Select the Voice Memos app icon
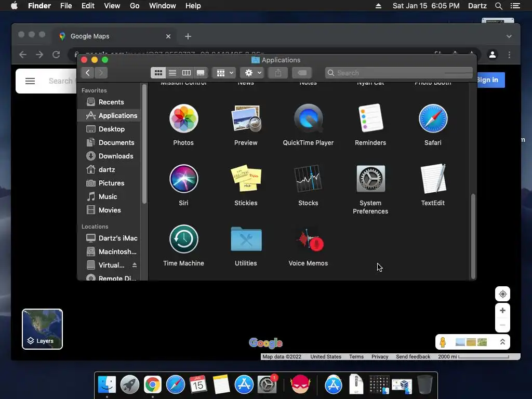 [311, 240]
